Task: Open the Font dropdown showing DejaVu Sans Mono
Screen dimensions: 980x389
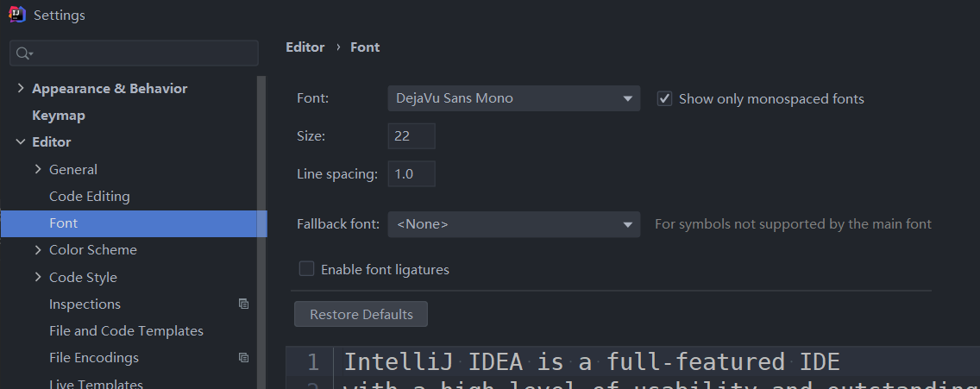Action: coord(513,98)
